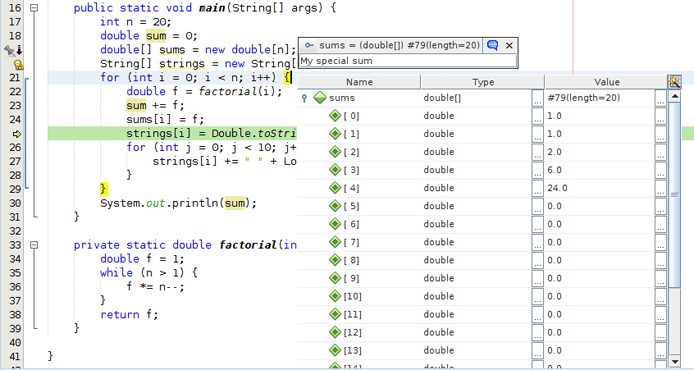This screenshot has height=370, width=694.
Task: Click scrollbar up arrow in variables table
Action: 675,96
